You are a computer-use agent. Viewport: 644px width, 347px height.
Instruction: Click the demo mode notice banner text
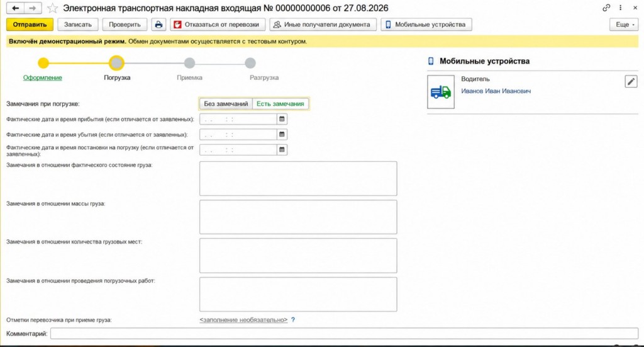(x=158, y=42)
